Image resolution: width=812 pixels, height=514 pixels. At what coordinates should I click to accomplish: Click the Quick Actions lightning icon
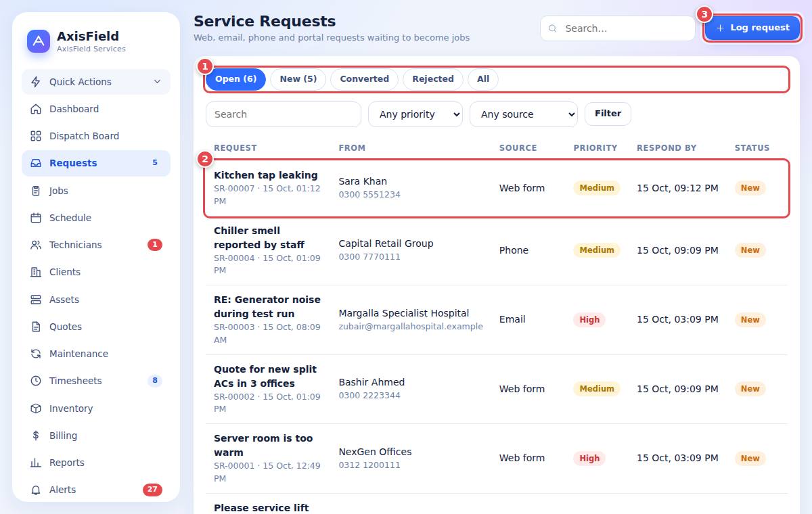click(36, 82)
